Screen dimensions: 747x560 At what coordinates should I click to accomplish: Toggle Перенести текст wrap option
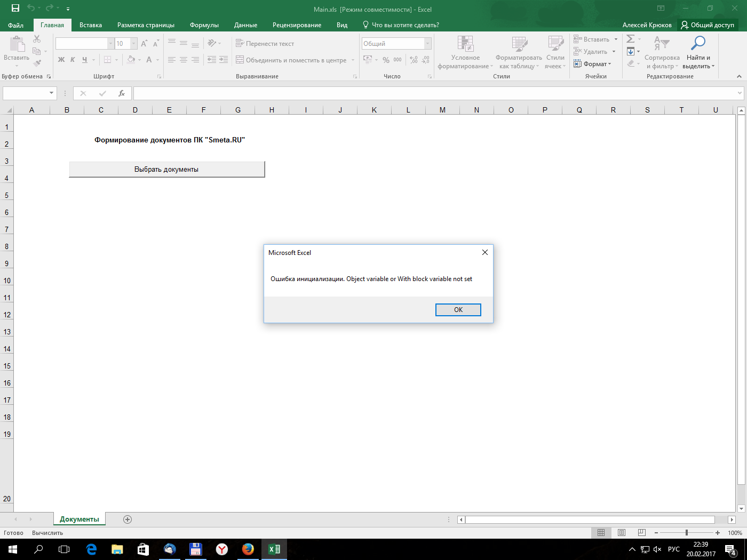pyautogui.click(x=265, y=44)
